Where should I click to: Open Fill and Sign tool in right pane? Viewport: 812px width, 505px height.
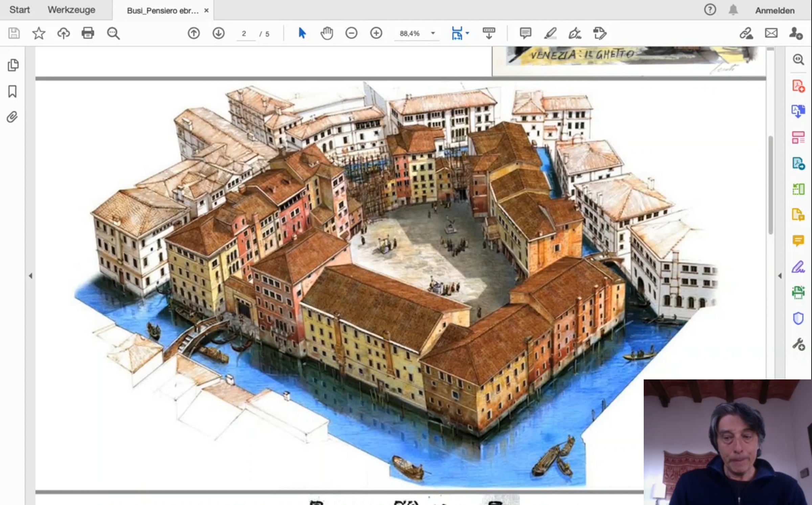[x=798, y=267]
